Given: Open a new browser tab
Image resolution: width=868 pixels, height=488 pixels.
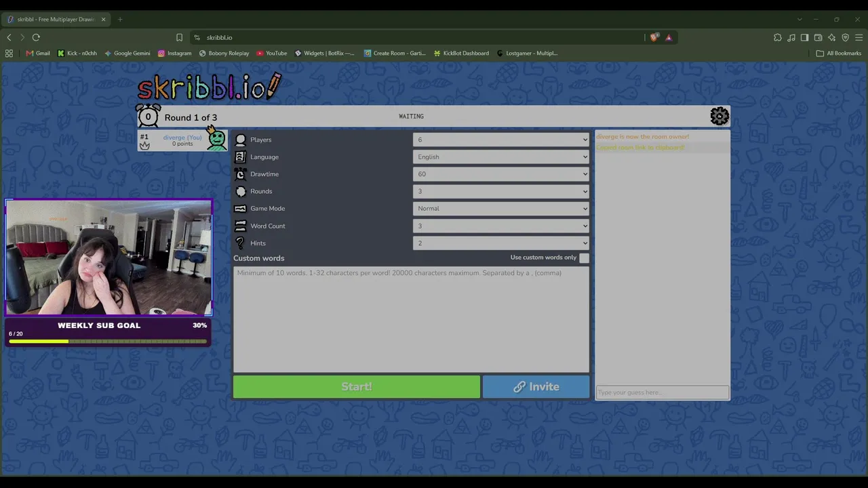Looking at the screenshot, I should click(x=120, y=19).
